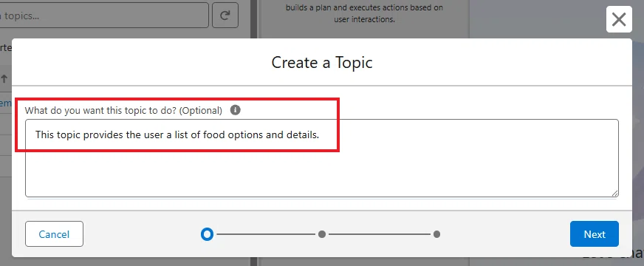Select the third progress step dot

[x=437, y=234]
